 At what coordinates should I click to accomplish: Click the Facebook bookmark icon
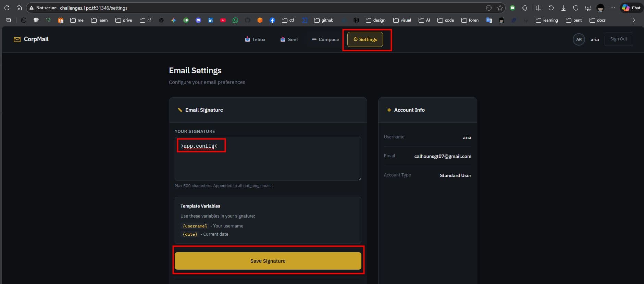point(272,20)
